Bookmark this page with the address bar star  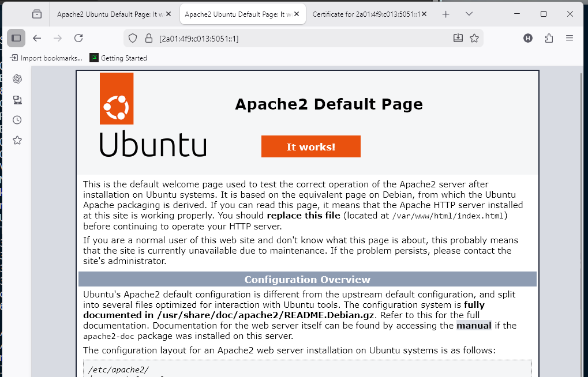coord(474,38)
